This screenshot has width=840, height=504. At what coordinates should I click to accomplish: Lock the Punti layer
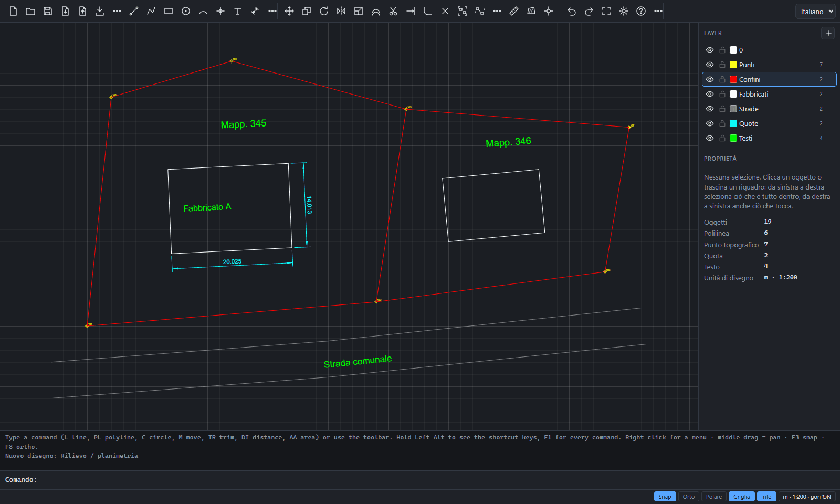pos(722,65)
